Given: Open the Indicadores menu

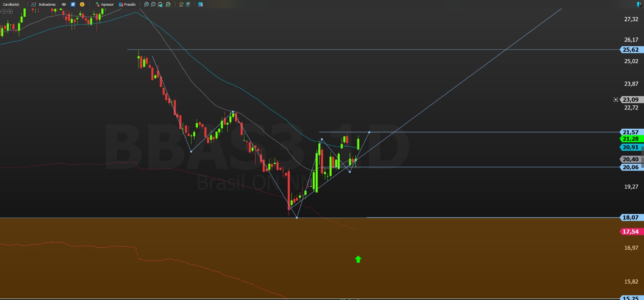Looking at the screenshot, I should tap(43, 4).
